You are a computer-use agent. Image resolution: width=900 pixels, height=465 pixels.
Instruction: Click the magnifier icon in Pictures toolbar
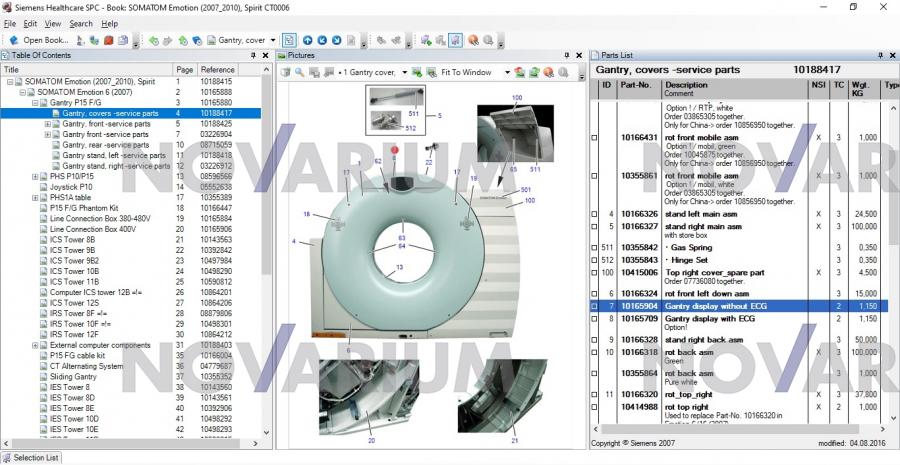(x=300, y=72)
